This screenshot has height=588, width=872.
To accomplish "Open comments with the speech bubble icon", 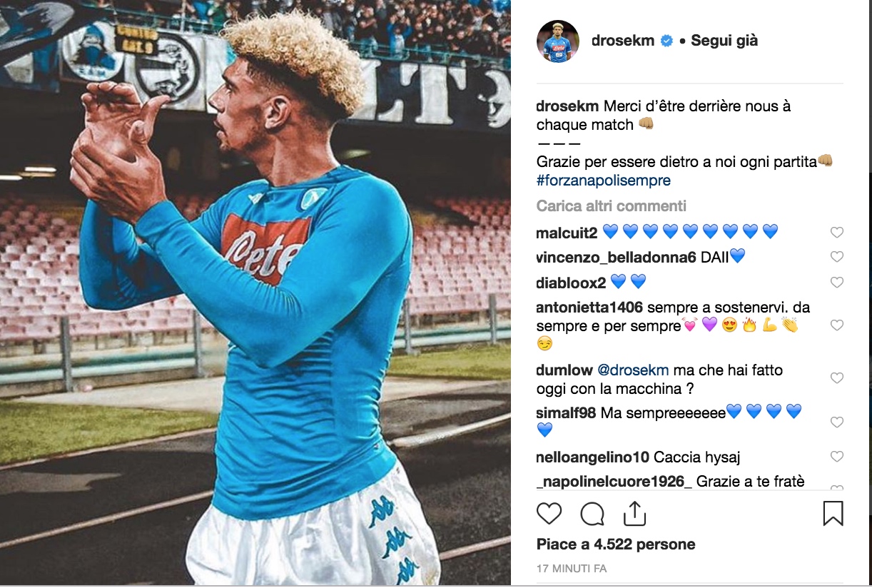I will (x=592, y=513).
